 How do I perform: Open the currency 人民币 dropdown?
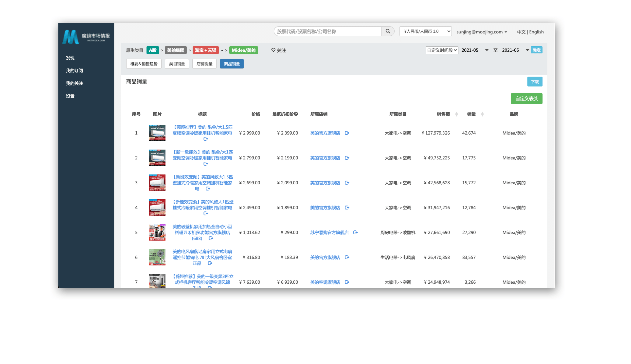click(x=425, y=31)
